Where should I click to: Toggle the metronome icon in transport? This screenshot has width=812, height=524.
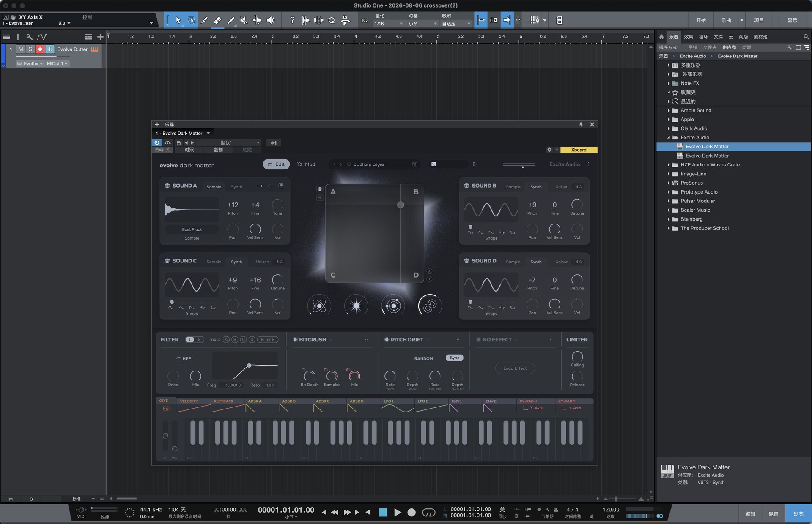coord(556,510)
